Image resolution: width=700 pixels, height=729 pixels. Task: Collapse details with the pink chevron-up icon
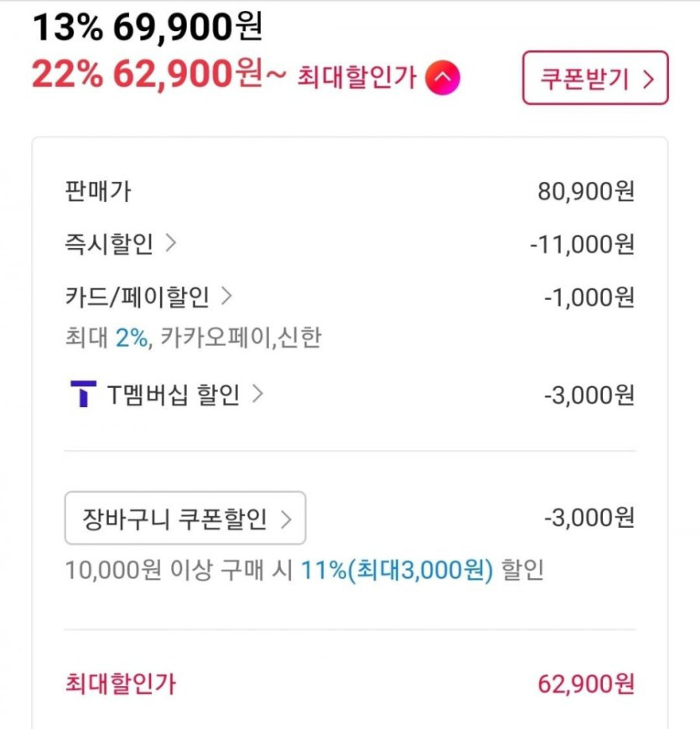click(442, 78)
